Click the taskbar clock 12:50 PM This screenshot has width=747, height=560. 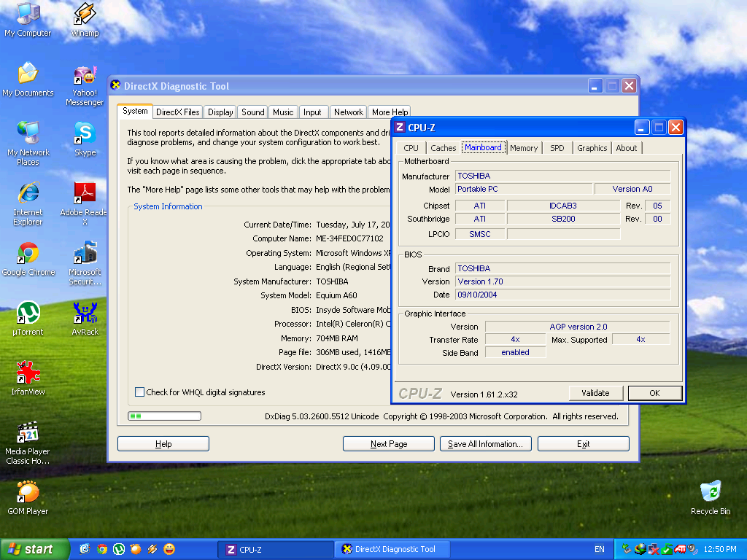click(x=719, y=549)
